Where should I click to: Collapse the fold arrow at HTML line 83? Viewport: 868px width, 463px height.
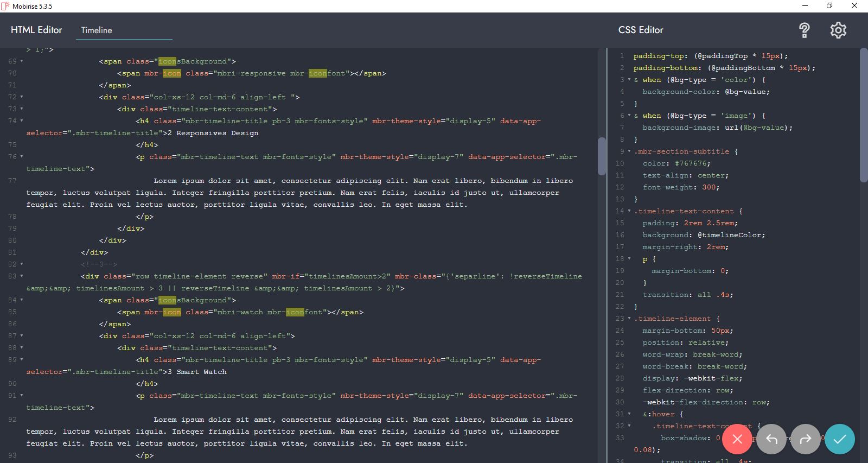pyautogui.click(x=22, y=276)
